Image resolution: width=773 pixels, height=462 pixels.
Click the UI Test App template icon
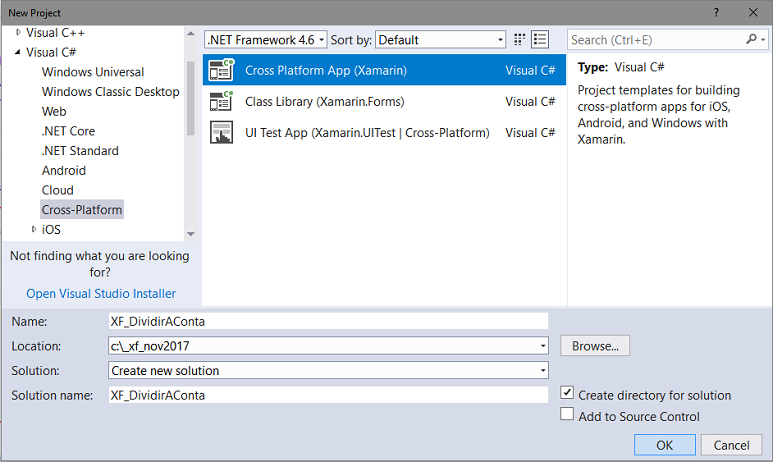click(x=221, y=132)
